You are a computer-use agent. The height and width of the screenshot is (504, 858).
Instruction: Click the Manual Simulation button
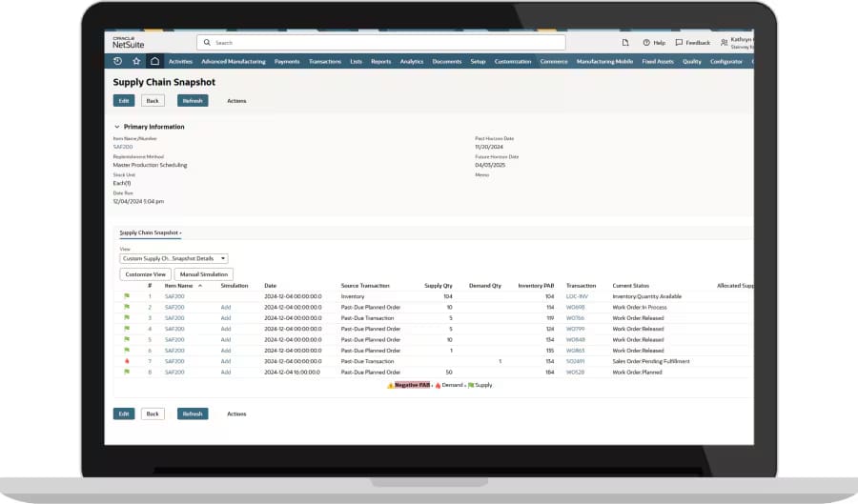(203, 274)
